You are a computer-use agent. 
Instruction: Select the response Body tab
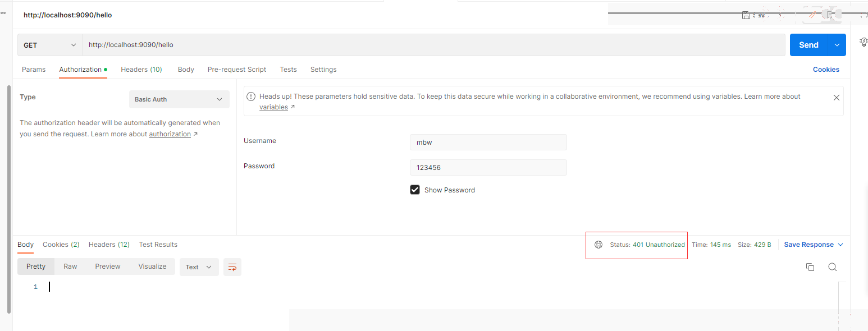(x=26, y=245)
